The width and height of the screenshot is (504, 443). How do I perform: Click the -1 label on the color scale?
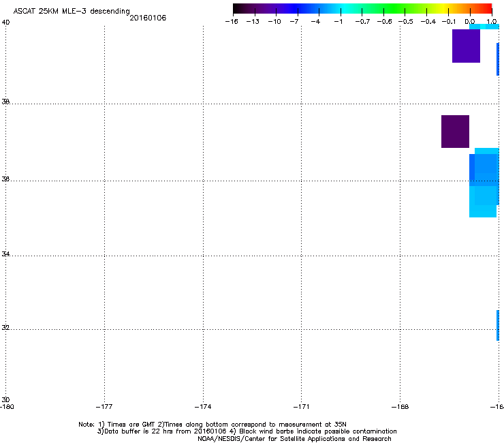coord(338,22)
